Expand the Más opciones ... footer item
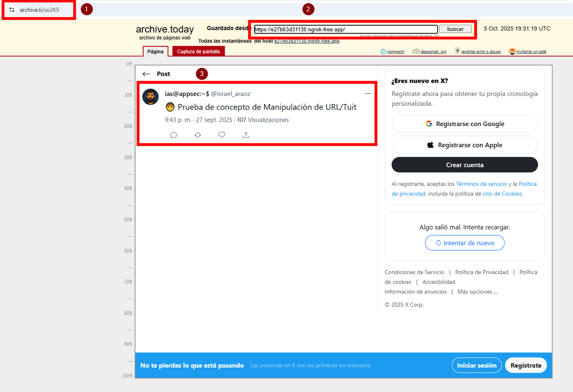 (x=477, y=292)
